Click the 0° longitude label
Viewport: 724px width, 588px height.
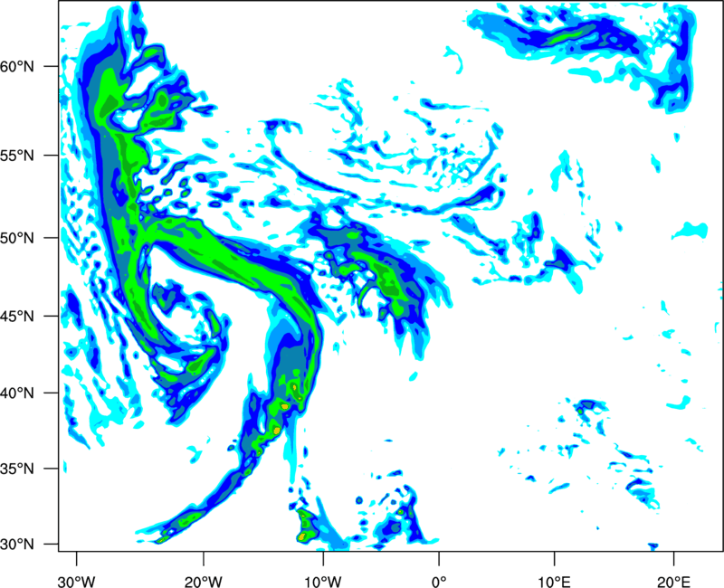pos(439,582)
